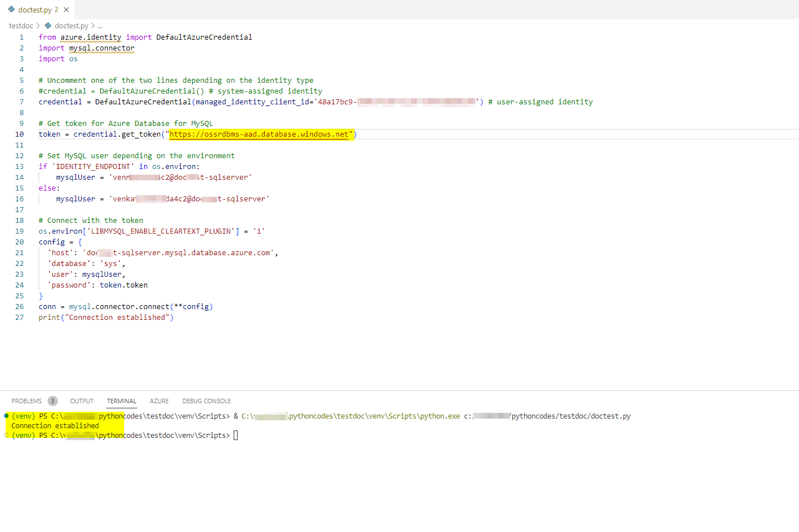Click the yellow prompt indicator in the terminal
The height and width of the screenshot is (532, 799).
click(x=6, y=435)
